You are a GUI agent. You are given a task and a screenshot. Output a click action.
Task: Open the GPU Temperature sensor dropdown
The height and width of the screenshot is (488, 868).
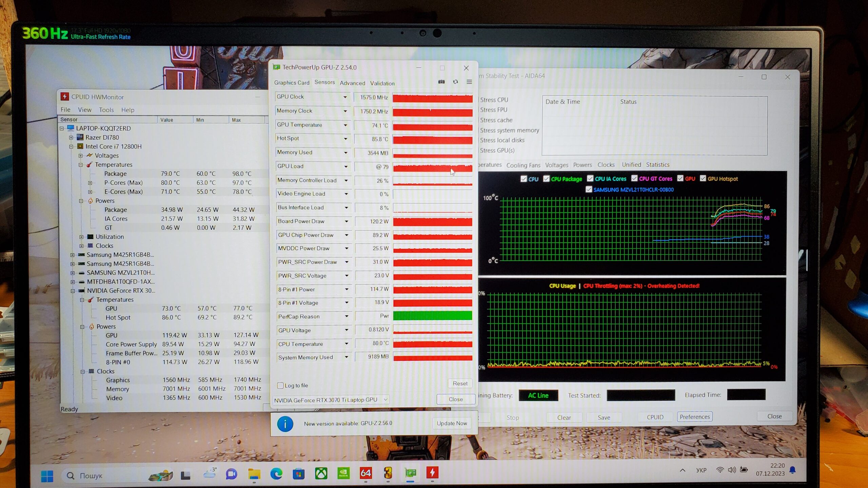coord(345,125)
